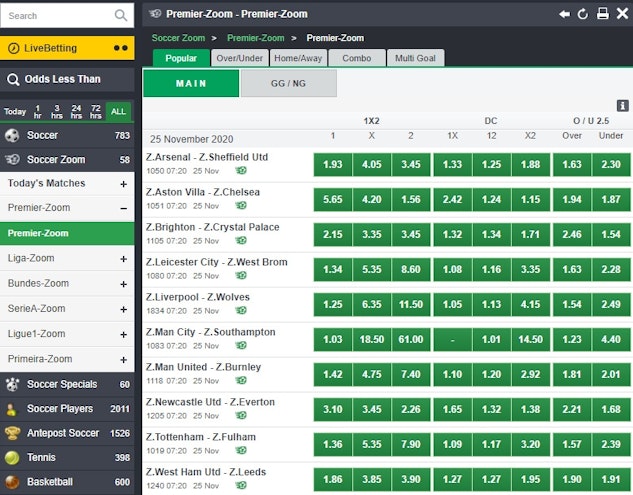Click the back arrow icon in header

coord(564,14)
